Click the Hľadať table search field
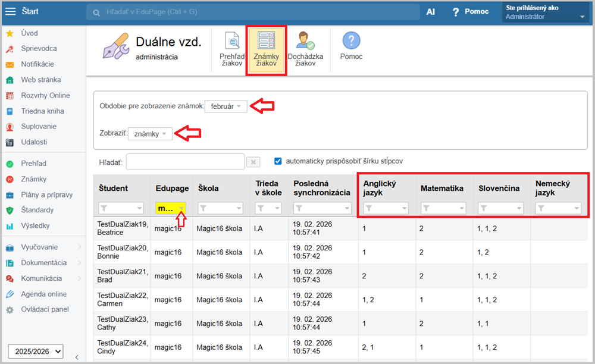The height and width of the screenshot is (364, 595). coord(185,162)
